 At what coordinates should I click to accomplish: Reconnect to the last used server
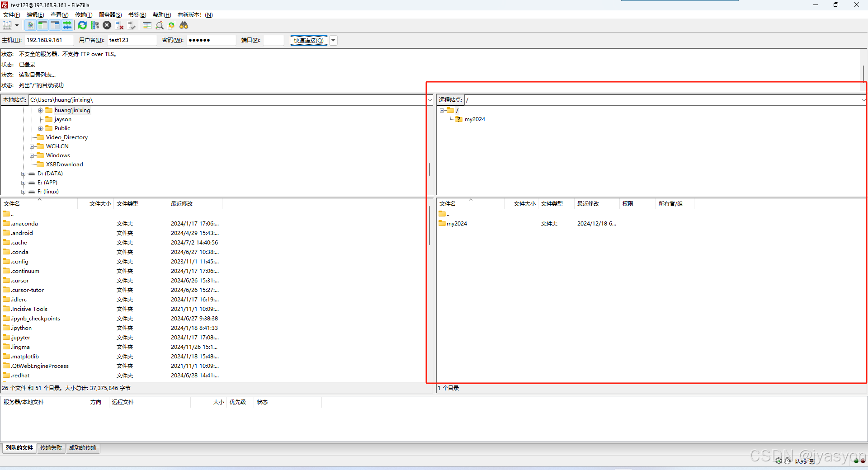pyautogui.click(x=132, y=25)
